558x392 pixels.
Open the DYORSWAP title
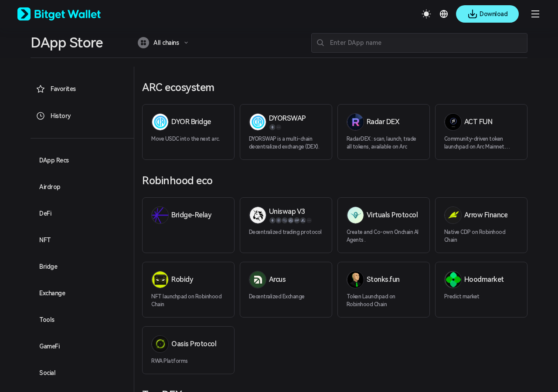[x=287, y=118]
